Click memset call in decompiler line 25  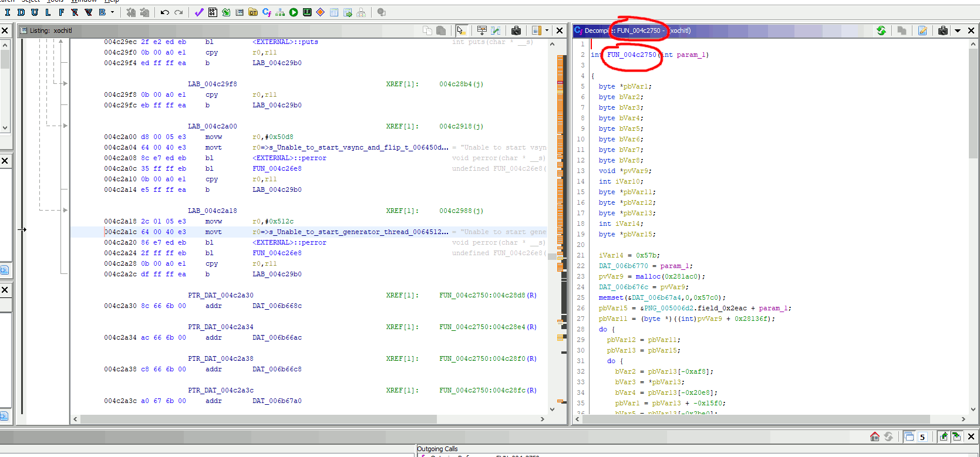[x=611, y=298]
